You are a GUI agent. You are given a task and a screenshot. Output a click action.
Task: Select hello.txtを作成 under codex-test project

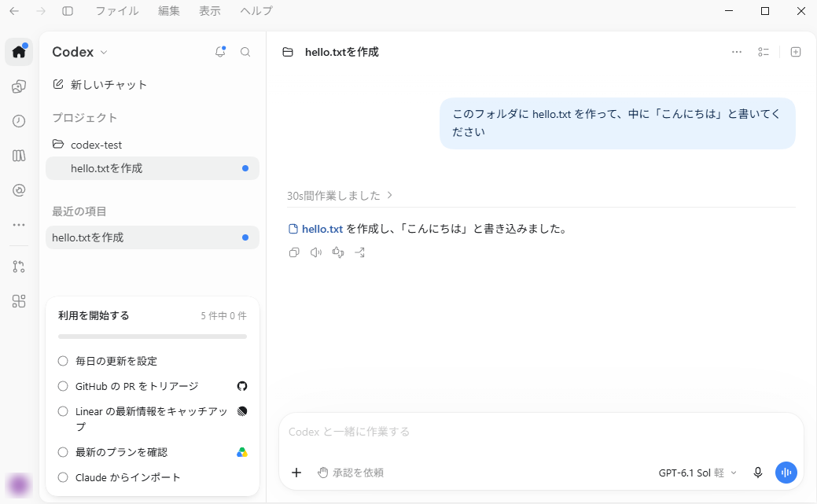[152, 168]
